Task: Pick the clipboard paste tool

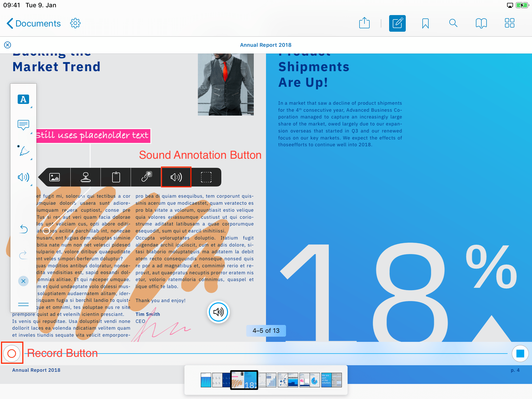Action: point(116,177)
